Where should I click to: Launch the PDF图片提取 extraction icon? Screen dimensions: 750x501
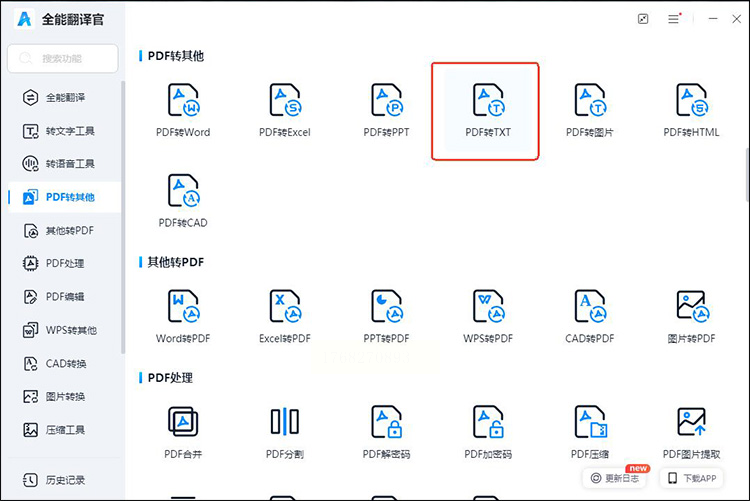(692, 422)
